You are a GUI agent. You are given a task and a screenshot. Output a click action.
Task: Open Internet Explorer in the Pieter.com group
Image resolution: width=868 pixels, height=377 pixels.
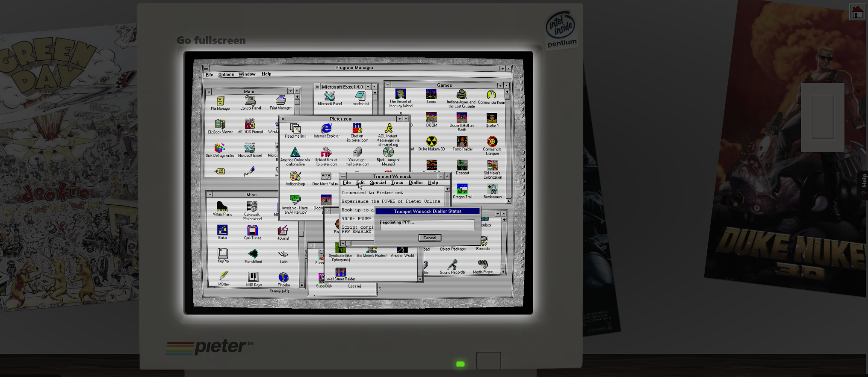pos(326,129)
